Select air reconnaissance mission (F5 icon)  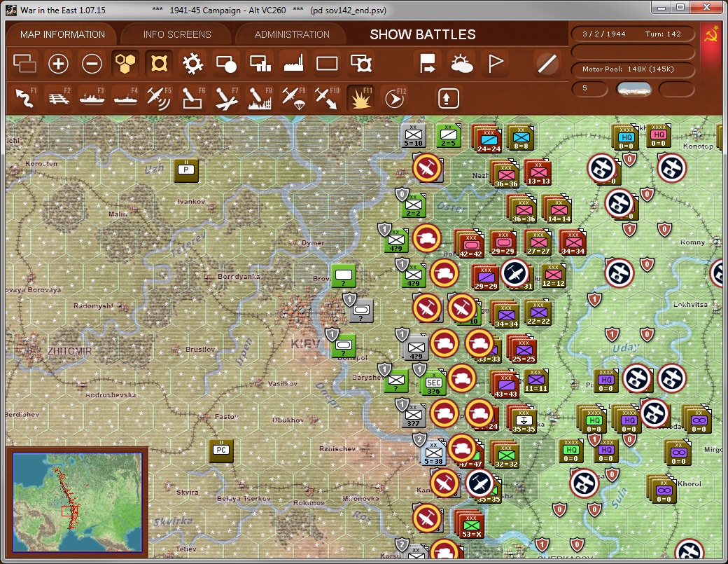coord(158,97)
